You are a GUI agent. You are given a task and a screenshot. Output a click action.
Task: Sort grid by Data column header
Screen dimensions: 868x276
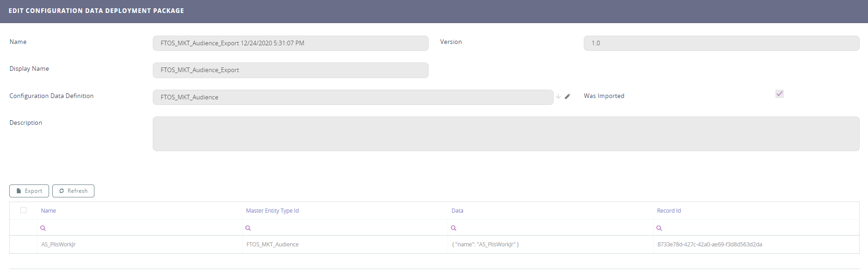tap(457, 211)
